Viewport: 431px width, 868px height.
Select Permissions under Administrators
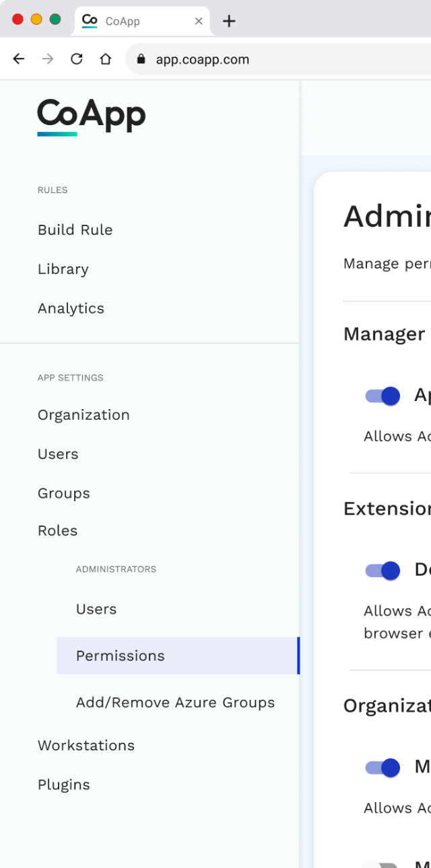[178, 655]
